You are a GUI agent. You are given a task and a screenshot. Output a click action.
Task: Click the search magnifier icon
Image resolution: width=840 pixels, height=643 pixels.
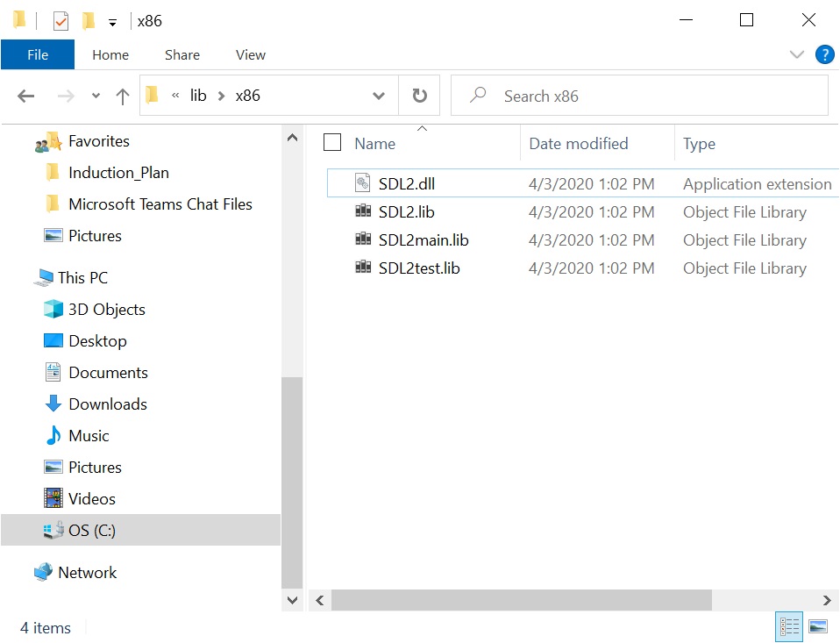(478, 95)
